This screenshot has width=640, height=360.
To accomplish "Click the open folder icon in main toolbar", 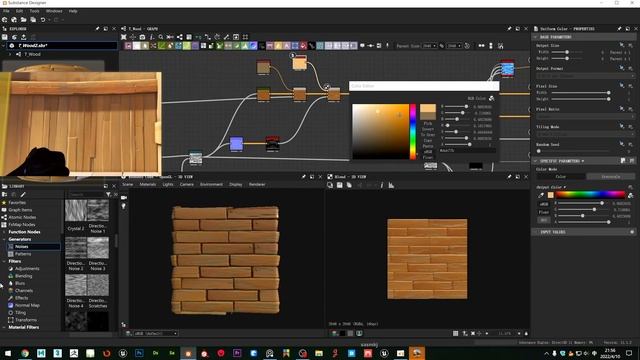I will [x=23, y=20].
